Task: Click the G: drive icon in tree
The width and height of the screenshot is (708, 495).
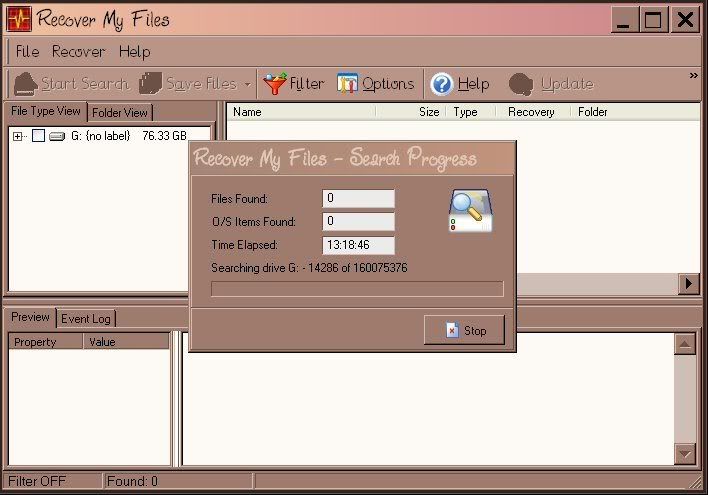Action: tap(57, 136)
